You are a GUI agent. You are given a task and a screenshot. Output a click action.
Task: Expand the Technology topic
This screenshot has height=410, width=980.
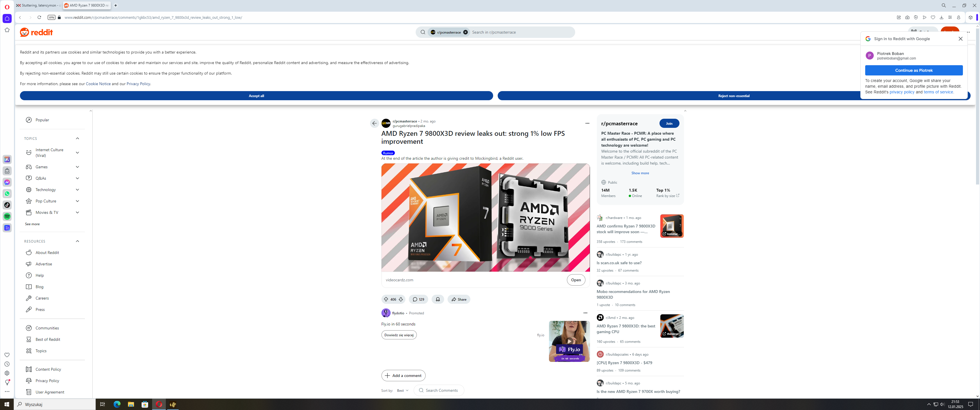click(77, 190)
